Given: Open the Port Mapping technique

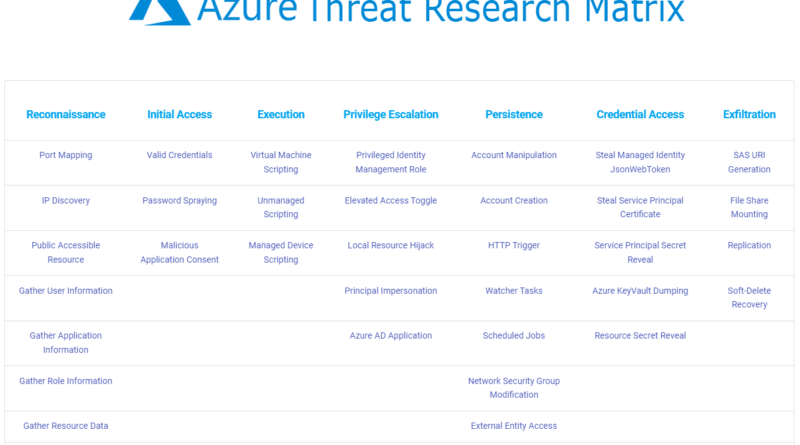Looking at the screenshot, I should [66, 155].
